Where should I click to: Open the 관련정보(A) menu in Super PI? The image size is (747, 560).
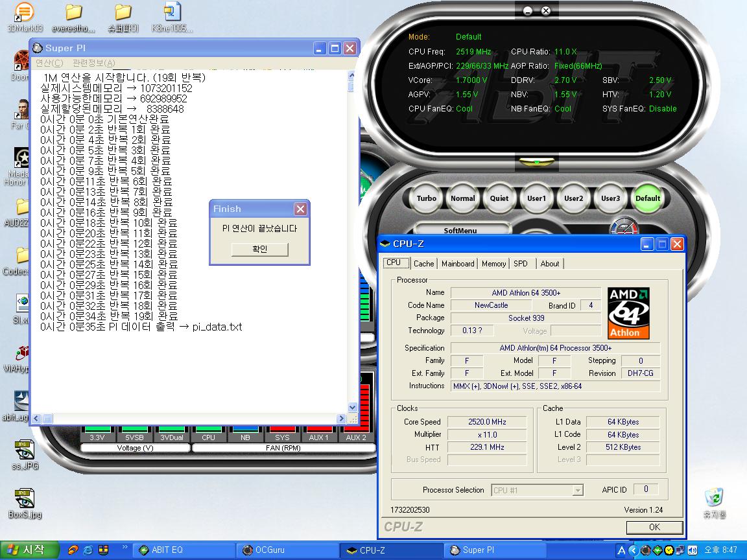tap(94, 63)
